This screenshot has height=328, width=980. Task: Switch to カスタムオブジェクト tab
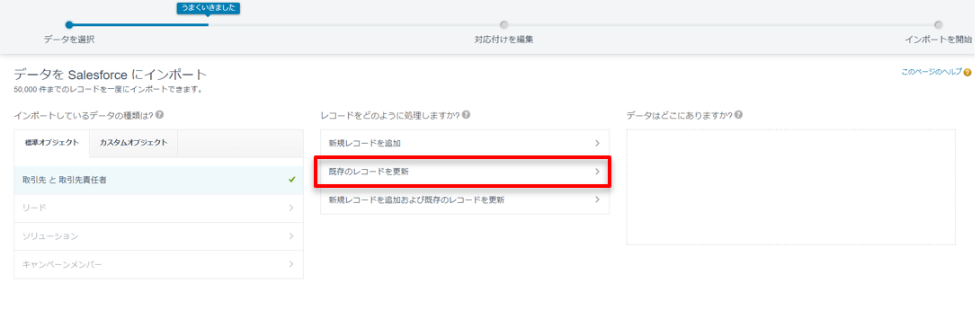pos(134,143)
